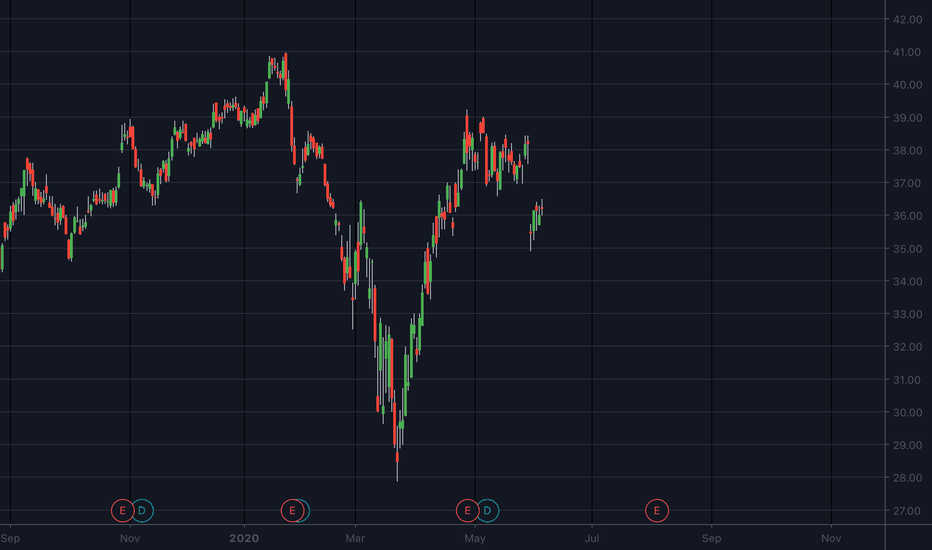
Task: Click the last candle near 36.00
Action: pyautogui.click(x=541, y=208)
